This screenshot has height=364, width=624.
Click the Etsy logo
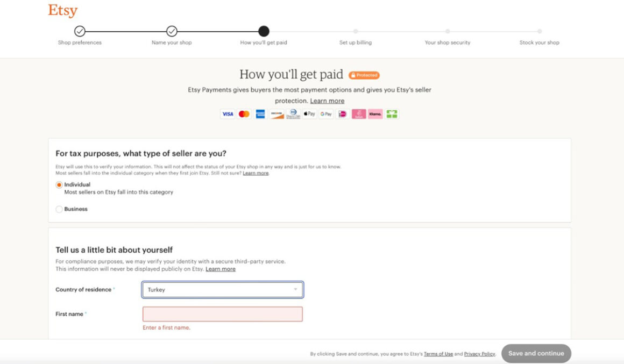pyautogui.click(x=62, y=10)
